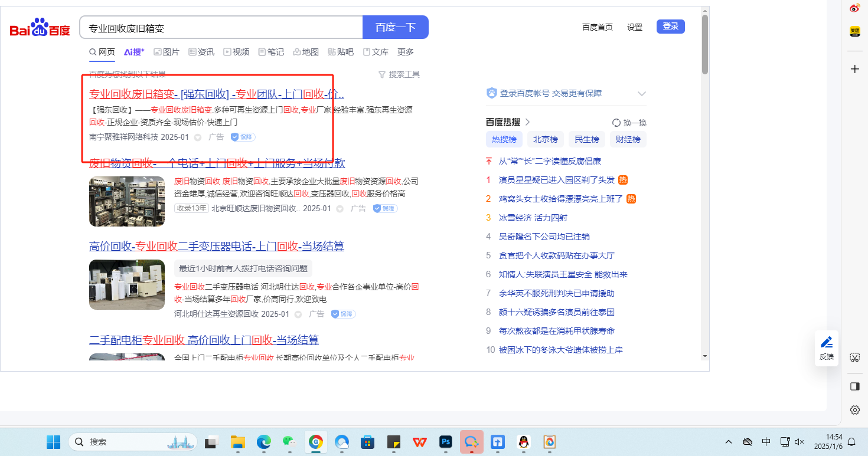The height and width of the screenshot is (456, 868).
Task: Open the Weibo sidebar icon
Action: 854,8
